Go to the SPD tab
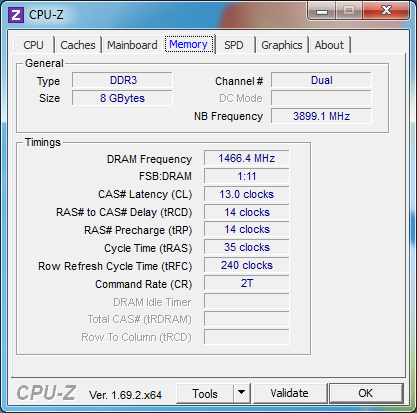 click(234, 45)
